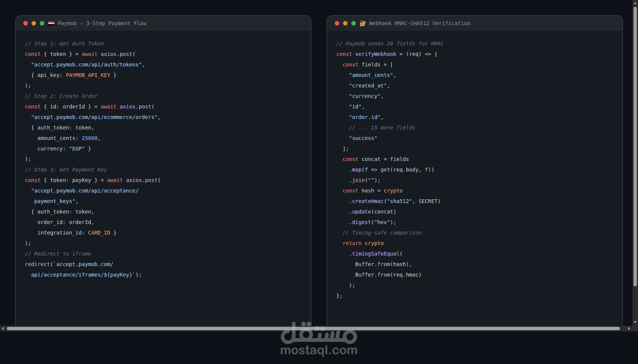This screenshot has width=638, height=364.
Task: Click the line "const fields = ["
Action: tap(368, 65)
